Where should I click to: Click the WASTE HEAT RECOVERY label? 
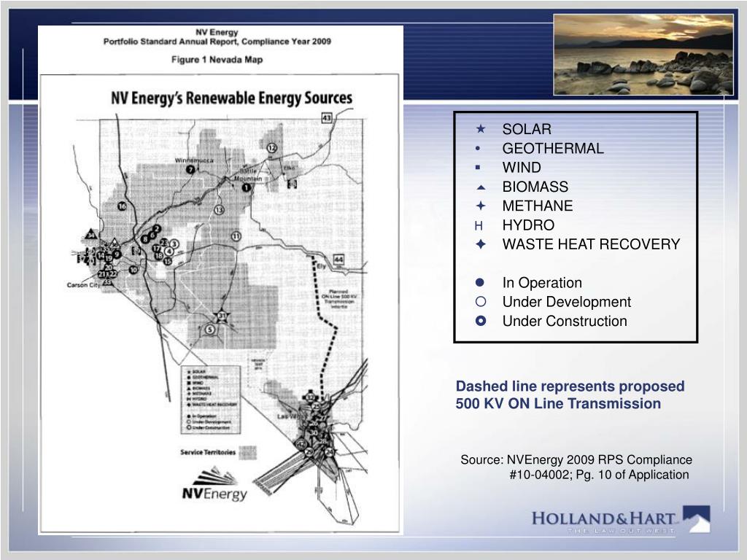tap(591, 244)
